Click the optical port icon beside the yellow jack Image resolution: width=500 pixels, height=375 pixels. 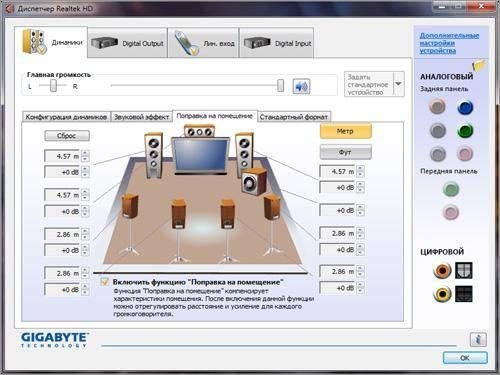[x=464, y=294]
